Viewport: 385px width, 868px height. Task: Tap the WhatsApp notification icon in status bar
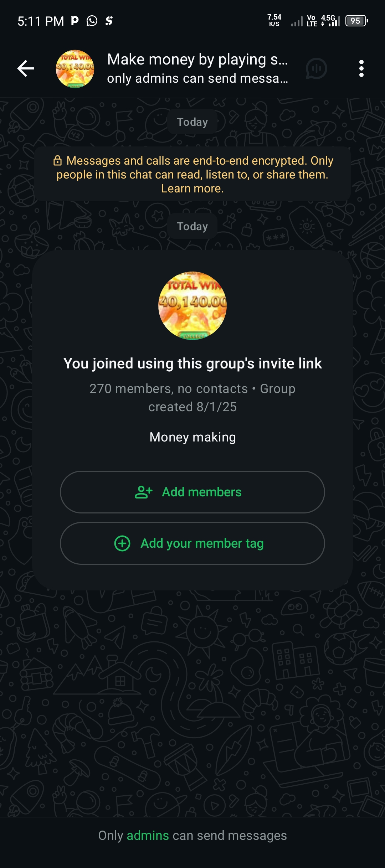click(x=92, y=21)
